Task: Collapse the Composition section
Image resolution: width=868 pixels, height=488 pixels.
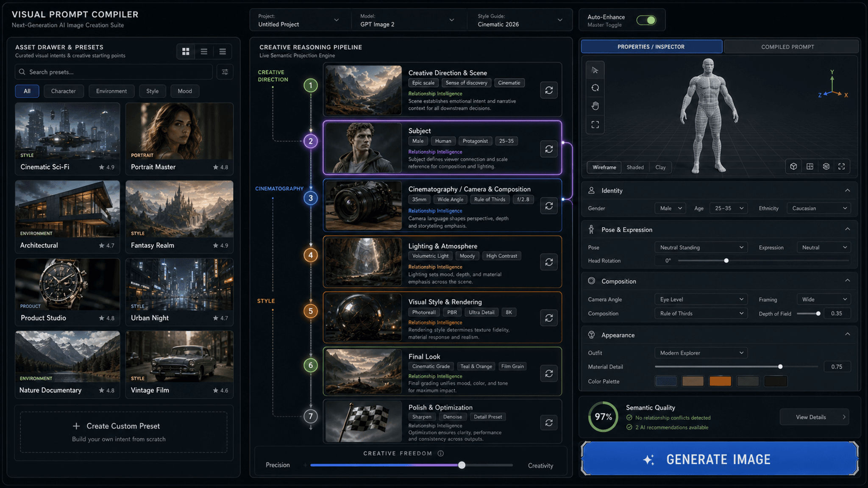Action: point(847,281)
